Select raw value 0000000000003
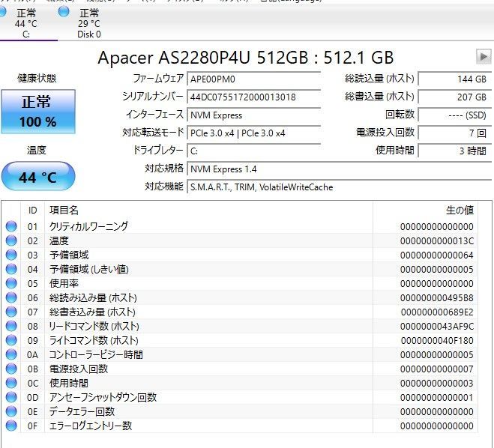 pyautogui.click(x=437, y=384)
